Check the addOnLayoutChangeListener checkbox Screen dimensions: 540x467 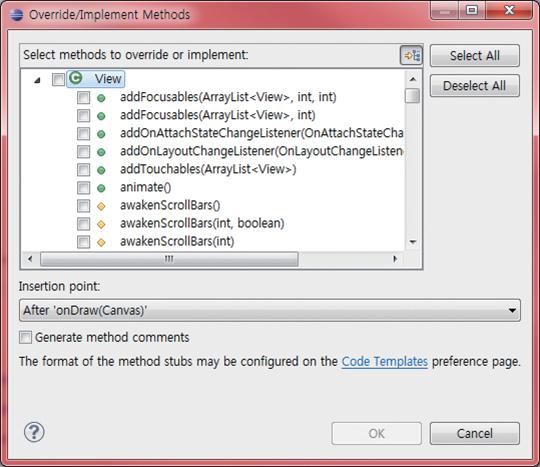[x=83, y=152]
